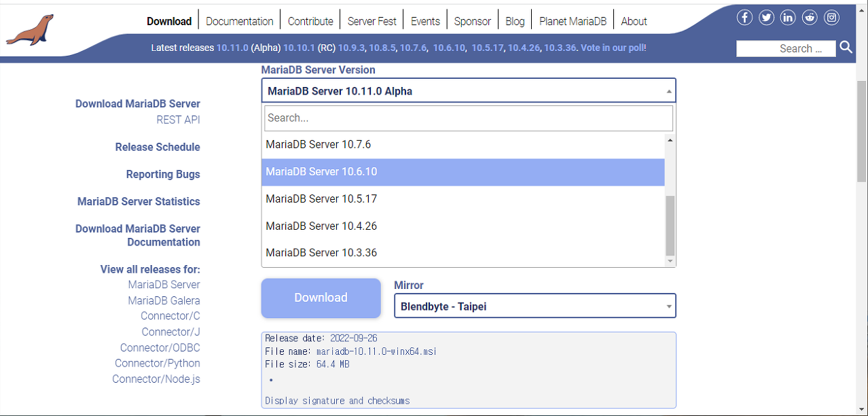Open the Facebook social icon
The height and width of the screenshot is (416, 868).
tap(745, 18)
